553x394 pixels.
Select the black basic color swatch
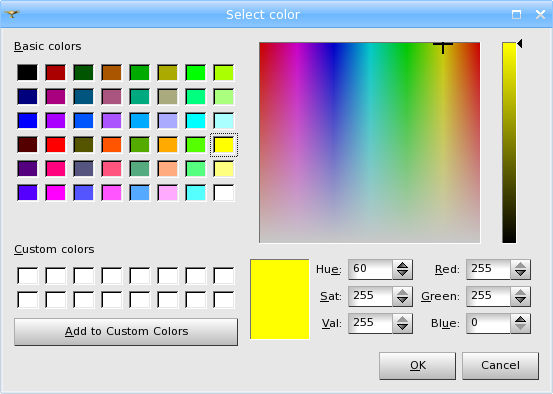point(27,73)
